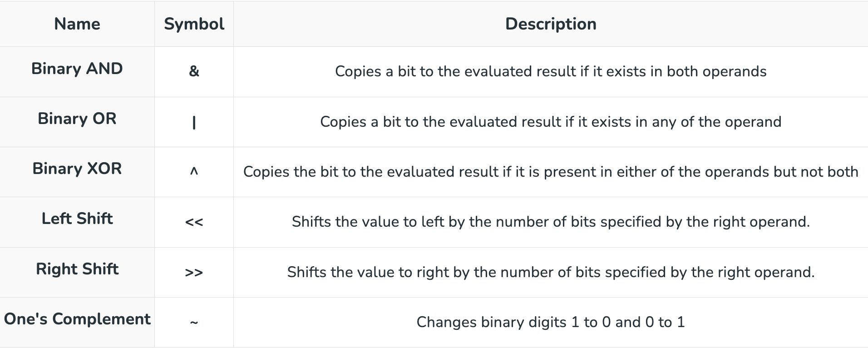The height and width of the screenshot is (348, 868).
Task: Select the Left Shift name cell
Action: [x=77, y=219]
